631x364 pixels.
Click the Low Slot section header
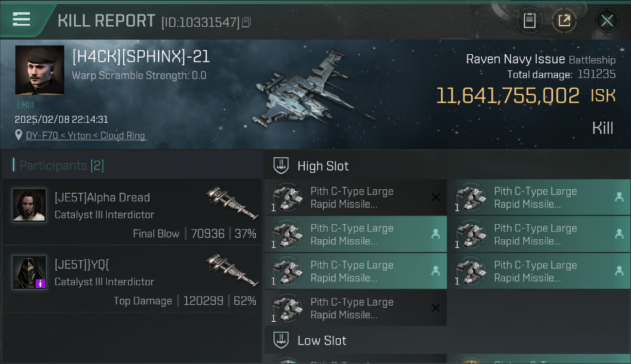[322, 340]
